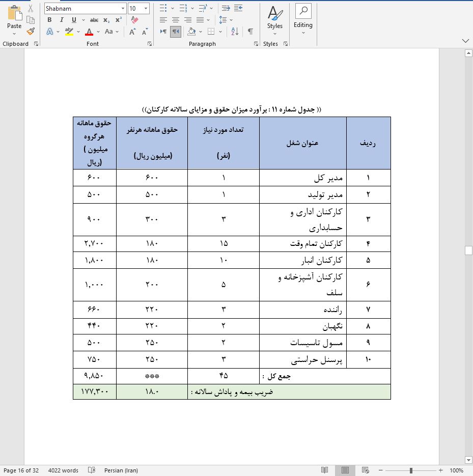Click the Copy icon
This screenshot has height=476, width=473.
coord(31,20)
